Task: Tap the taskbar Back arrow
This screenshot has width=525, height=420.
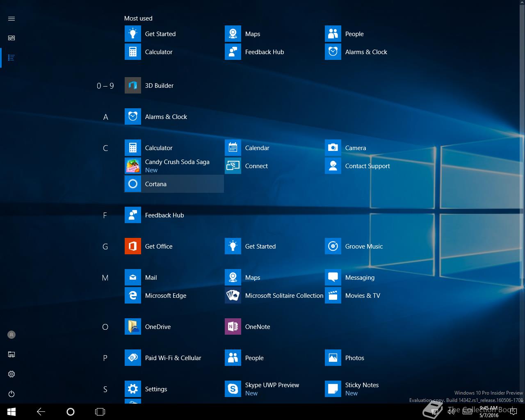Action: [41, 412]
